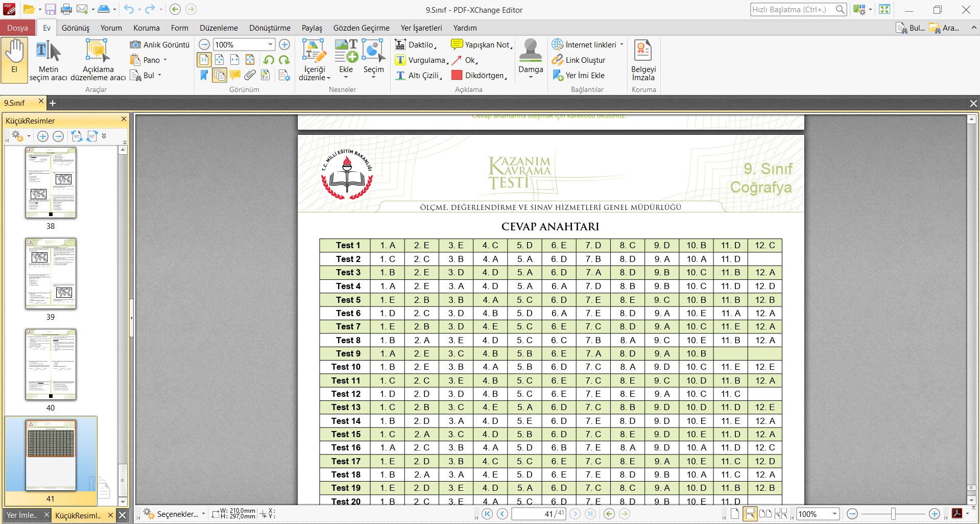This screenshot has width=980, height=524.
Task: Click the zoom slider in status bar
Action: coord(893,514)
